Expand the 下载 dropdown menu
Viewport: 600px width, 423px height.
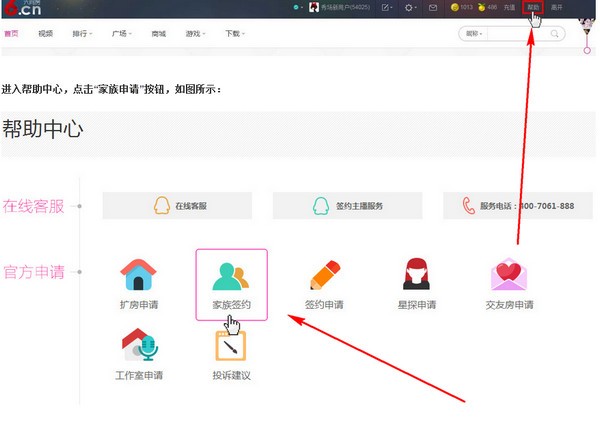tap(235, 33)
